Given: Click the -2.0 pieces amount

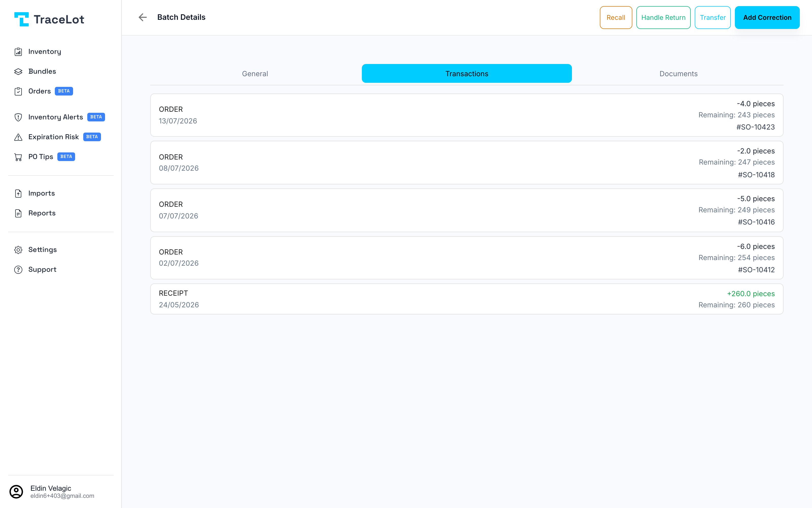Looking at the screenshot, I should 756,151.
